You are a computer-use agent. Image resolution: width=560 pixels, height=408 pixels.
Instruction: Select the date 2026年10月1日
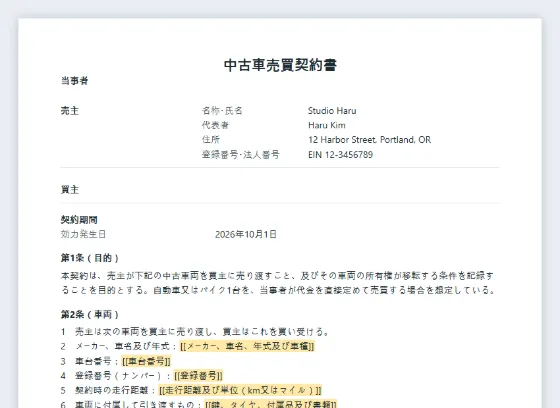point(246,234)
